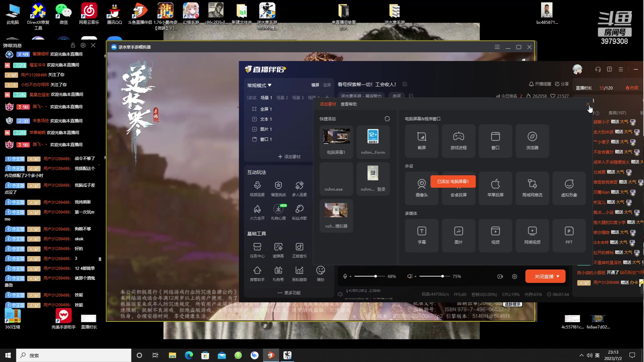Mute the microphone icon
Screen dimensions: 644x362
345,276
